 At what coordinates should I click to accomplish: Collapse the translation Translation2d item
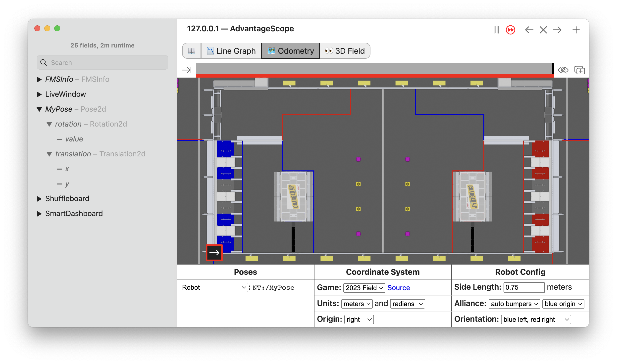click(x=49, y=154)
